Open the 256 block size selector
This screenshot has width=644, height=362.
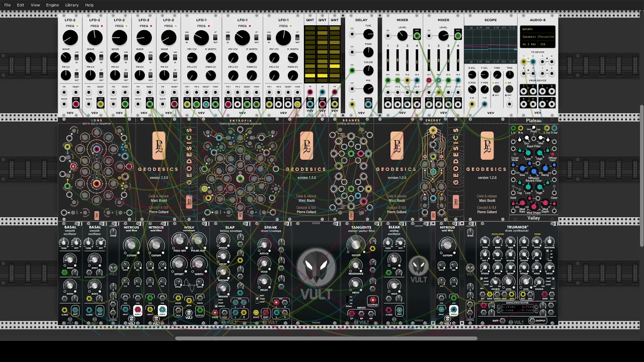tap(546, 44)
